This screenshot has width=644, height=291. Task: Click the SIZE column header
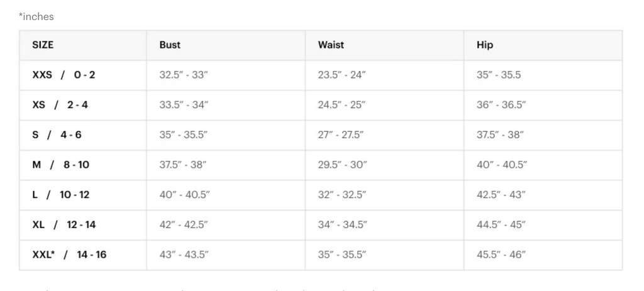coord(43,45)
